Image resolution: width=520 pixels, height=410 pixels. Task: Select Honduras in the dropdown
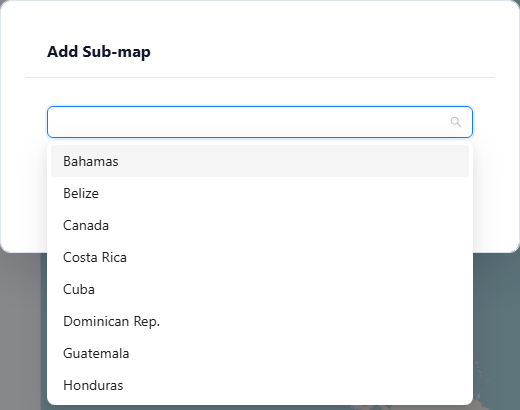260,385
